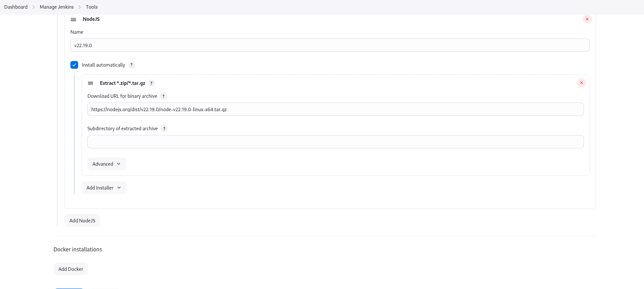Delete the NodeJS installation with red X

[587, 19]
